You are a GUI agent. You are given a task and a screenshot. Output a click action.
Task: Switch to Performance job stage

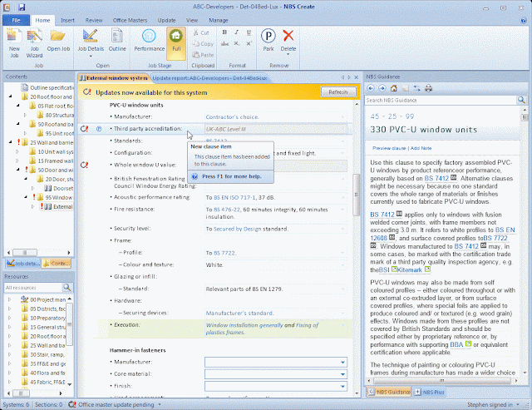point(149,40)
